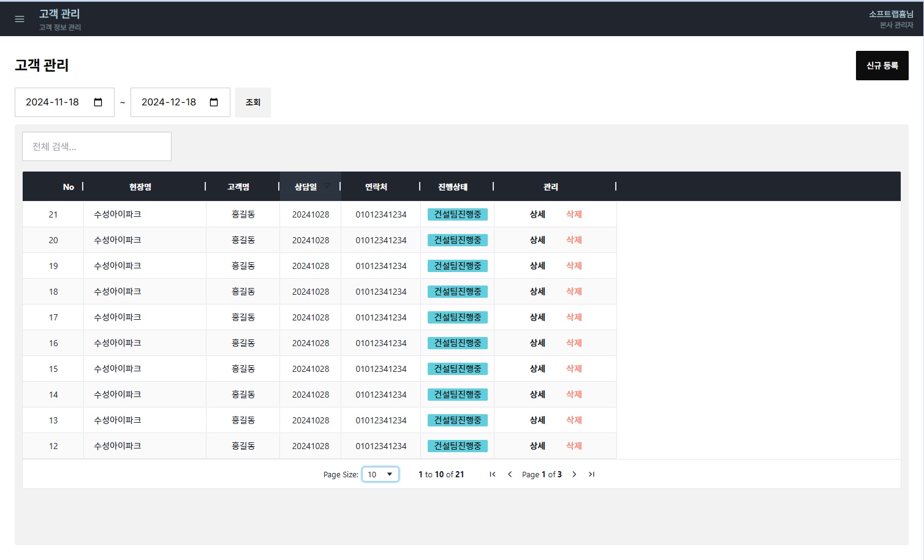924x560 pixels.
Task: Sort by the No column header
Action: coord(53,186)
